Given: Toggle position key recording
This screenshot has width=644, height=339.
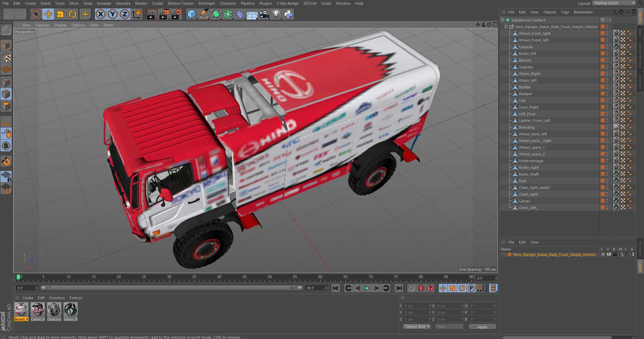Looking at the screenshot, I should pos(443,288).
